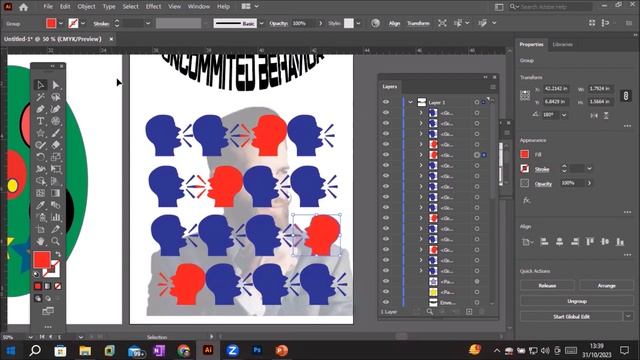
Task: Click the Release quick action button
Action: (547, 285)
